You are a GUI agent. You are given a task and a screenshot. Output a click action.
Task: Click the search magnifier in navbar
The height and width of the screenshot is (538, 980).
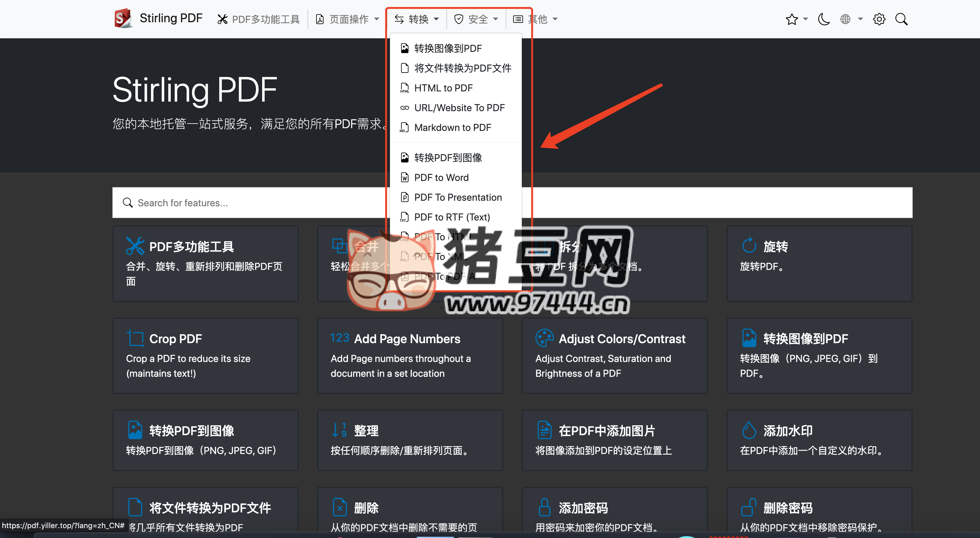point(901,19)
